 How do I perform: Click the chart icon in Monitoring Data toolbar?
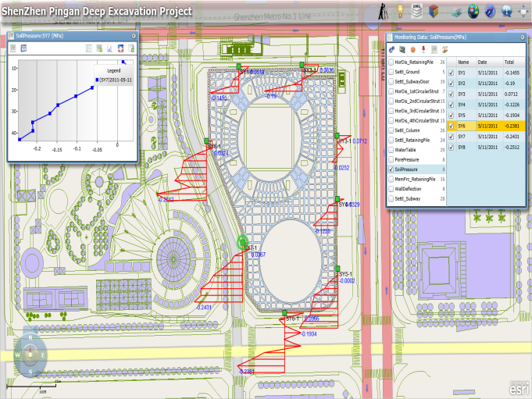pos(434,50)
